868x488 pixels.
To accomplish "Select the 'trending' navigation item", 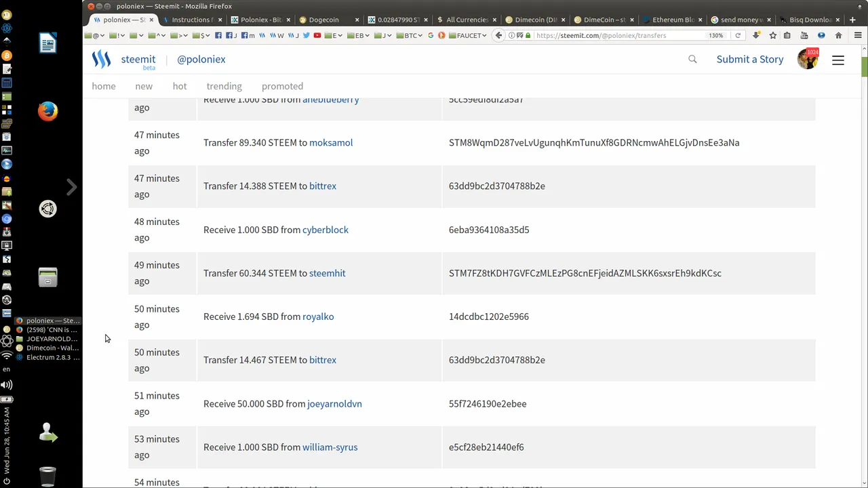I will (x=224, y=86).
